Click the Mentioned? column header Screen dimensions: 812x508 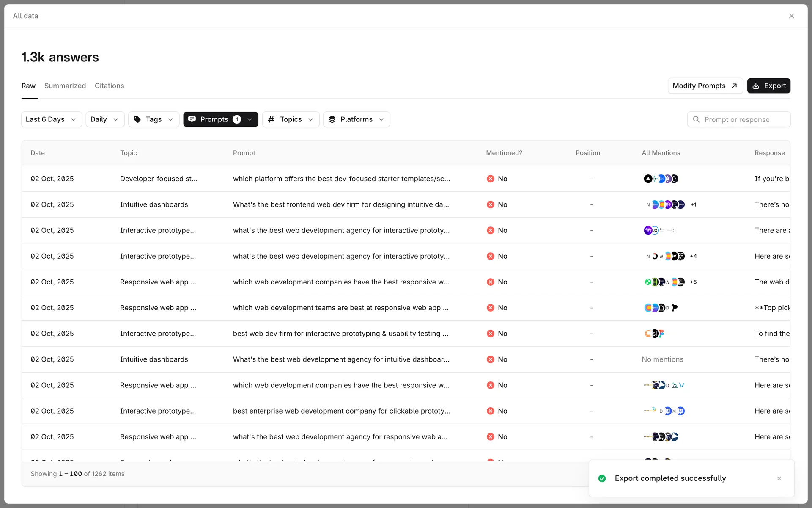click(504, 153)
